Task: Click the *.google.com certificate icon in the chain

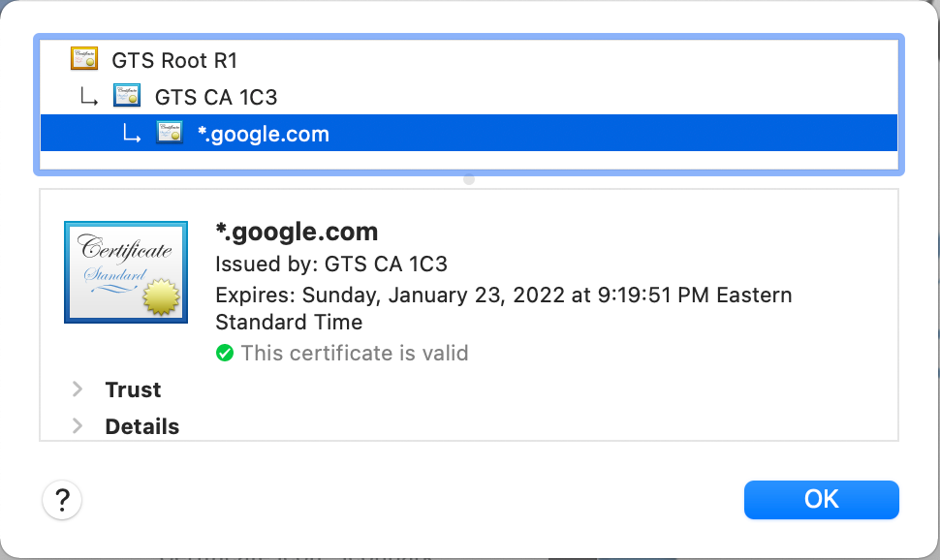Action: [x=170, y=133]
